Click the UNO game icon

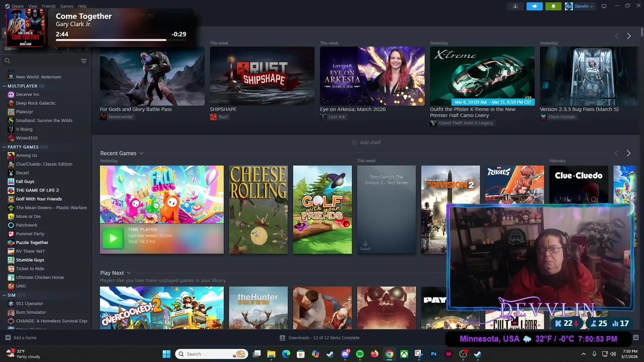pyautogui.click(x=11, y=286)
